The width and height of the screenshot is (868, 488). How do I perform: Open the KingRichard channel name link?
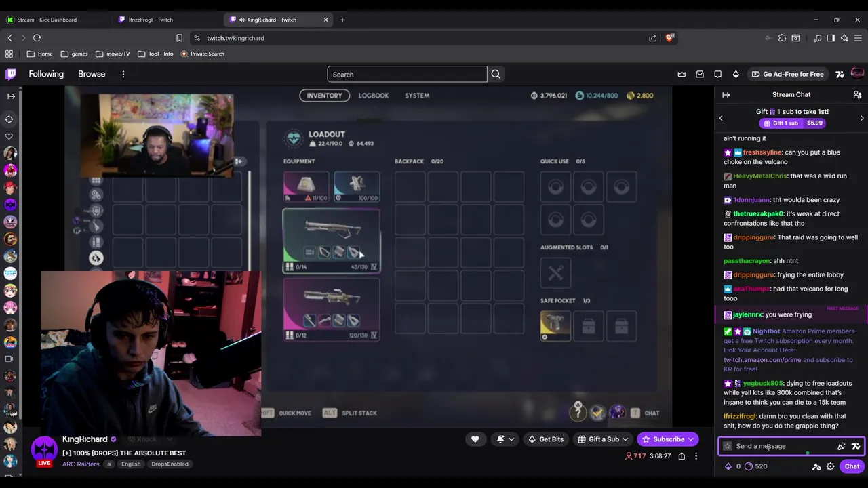click(85, 439)
